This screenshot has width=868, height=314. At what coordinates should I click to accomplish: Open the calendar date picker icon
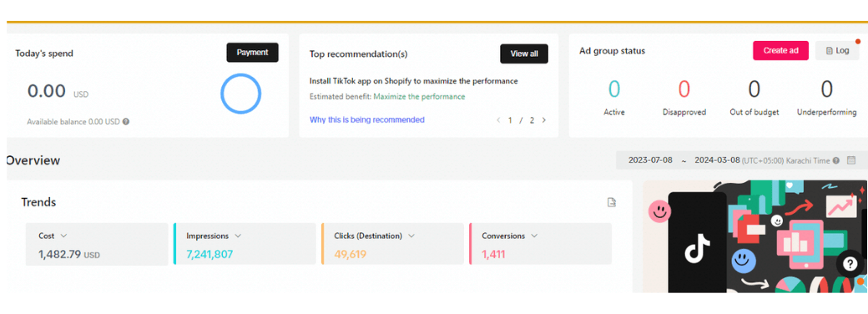tap(851, 160)
